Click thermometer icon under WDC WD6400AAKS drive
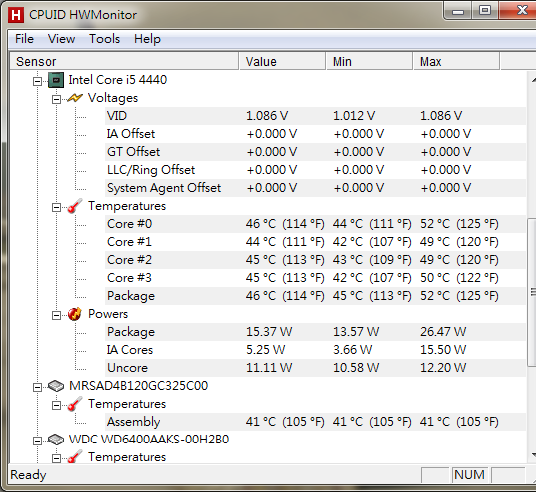The height and width of the screenshot is (492, 536). 75,457
